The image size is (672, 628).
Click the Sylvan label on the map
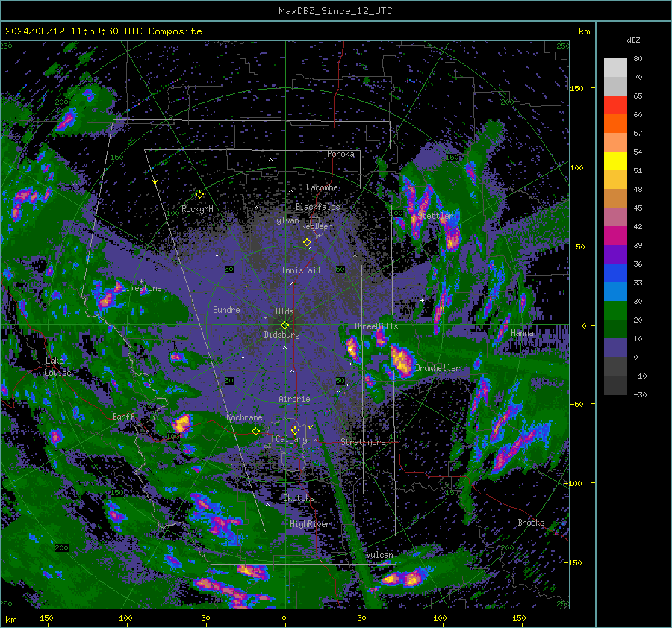point(285,220)
